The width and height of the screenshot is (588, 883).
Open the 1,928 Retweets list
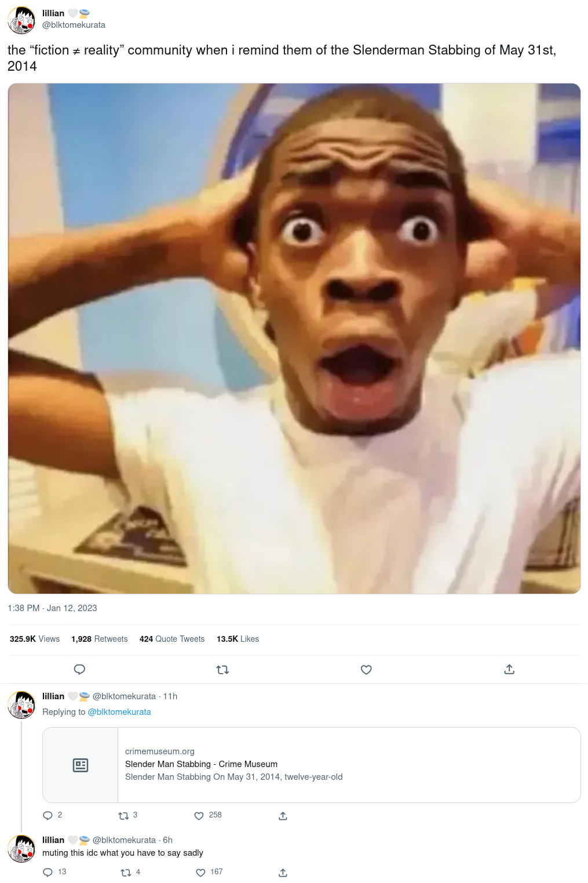tap(99, 639)
